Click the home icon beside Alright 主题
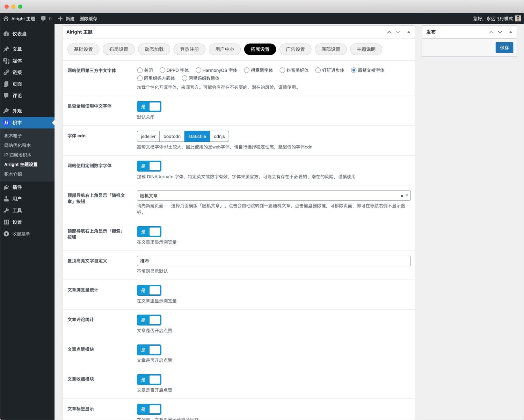524x420 pixels. (x=6, y=19)
